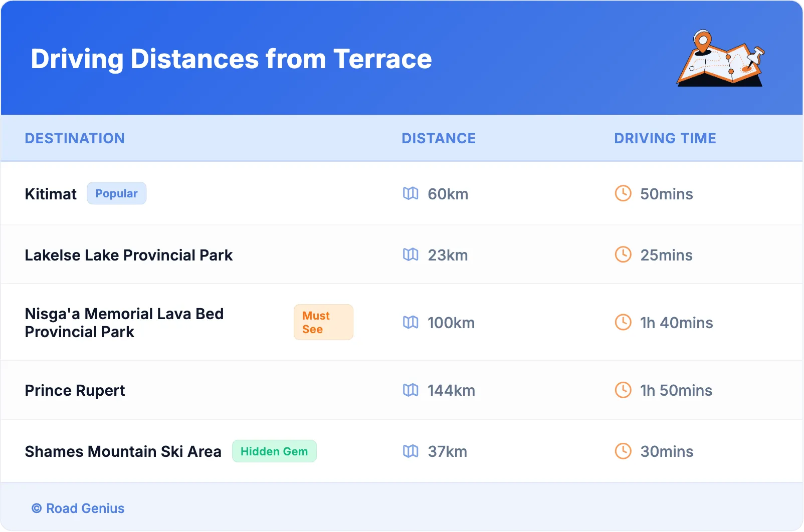Click the 100km distance value

pos(451,323)
